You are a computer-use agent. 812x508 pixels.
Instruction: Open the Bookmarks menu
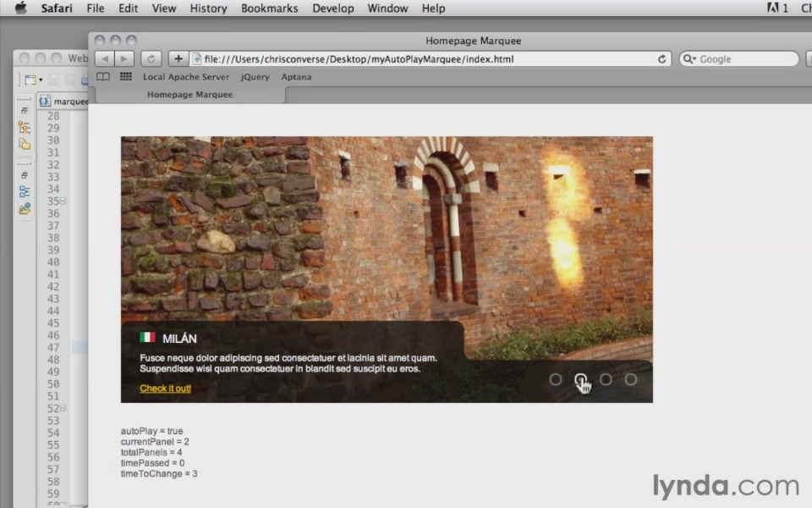[x=269, y=8]
